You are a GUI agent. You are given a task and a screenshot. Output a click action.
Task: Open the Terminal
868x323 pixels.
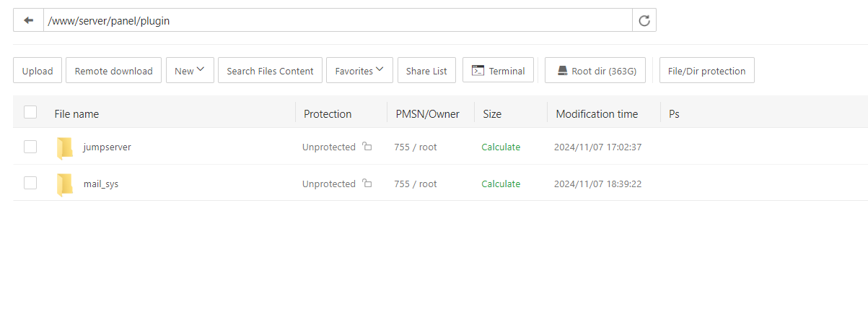click(498, 71)
